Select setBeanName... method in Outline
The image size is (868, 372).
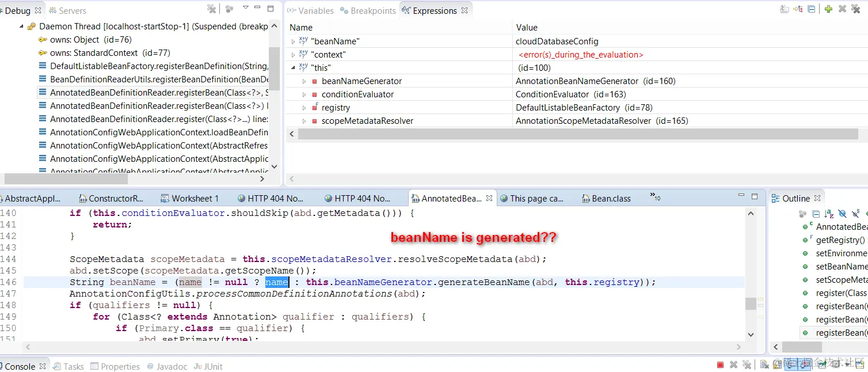[x=841, y=267]
